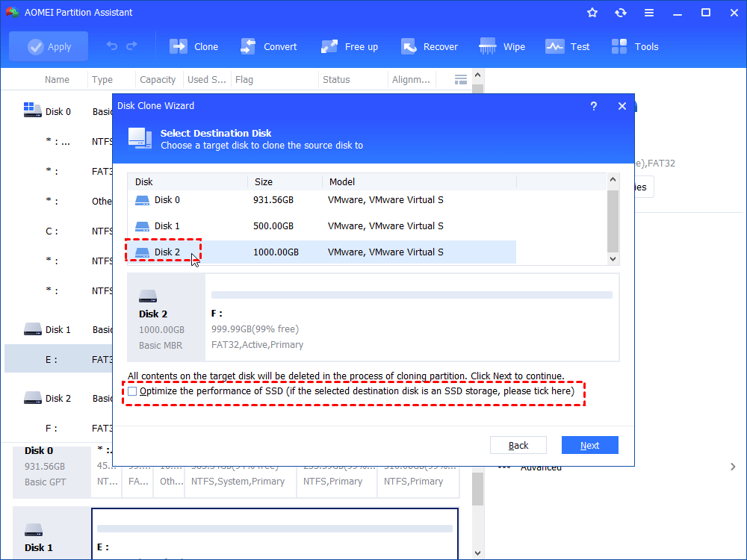
Task: Tick Optimize the performance of SSD checkbox
Action: pyautogui.click(x=132, y=391)
